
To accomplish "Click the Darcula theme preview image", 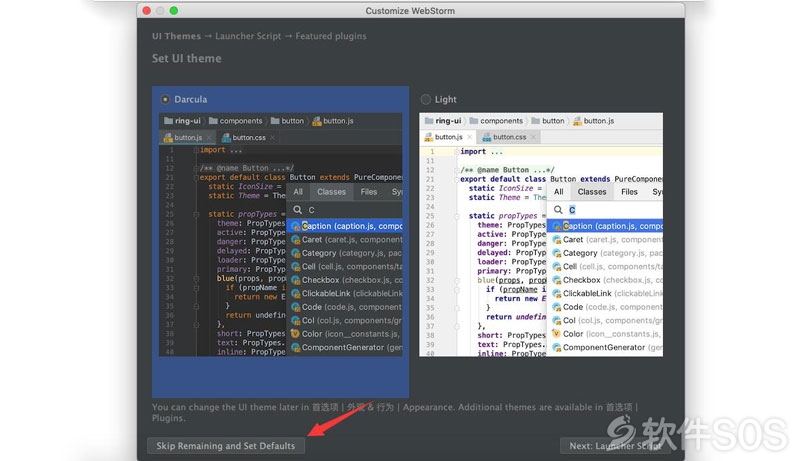I will tap(281, 235).
